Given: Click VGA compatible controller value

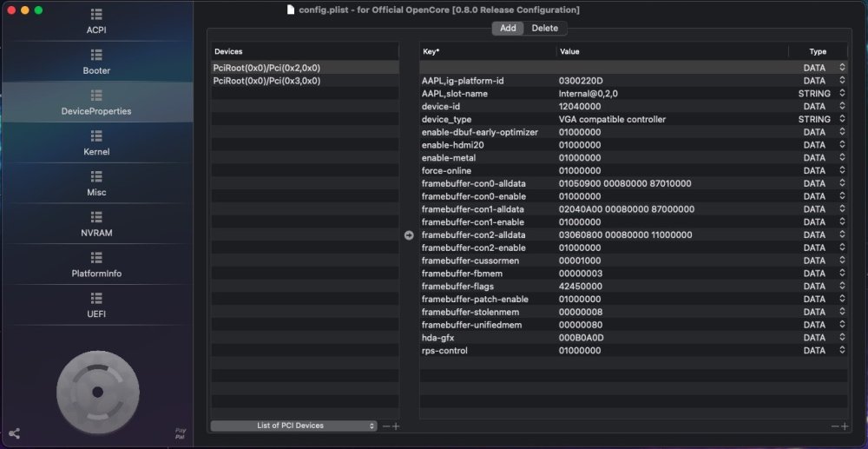Looking at the screenshot, I should click(612, 119).
